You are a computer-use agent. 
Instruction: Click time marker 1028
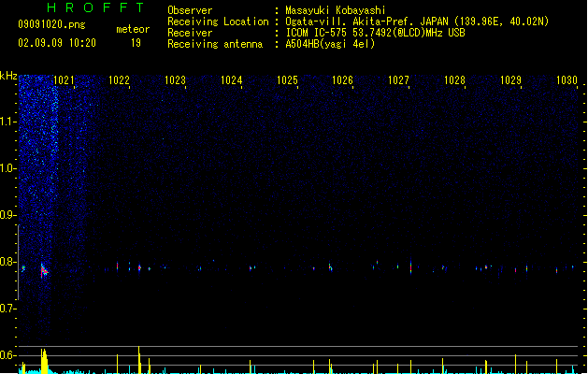click(x=454, y=80)
